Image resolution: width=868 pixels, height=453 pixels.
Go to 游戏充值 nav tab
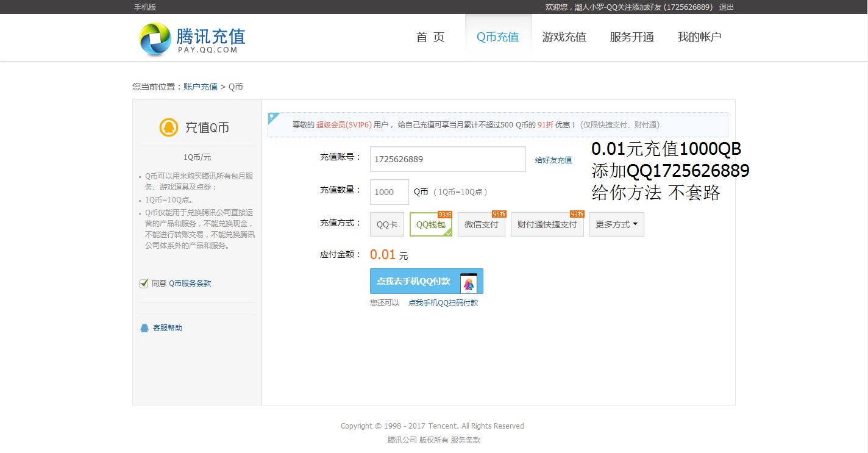pos(564,37)
